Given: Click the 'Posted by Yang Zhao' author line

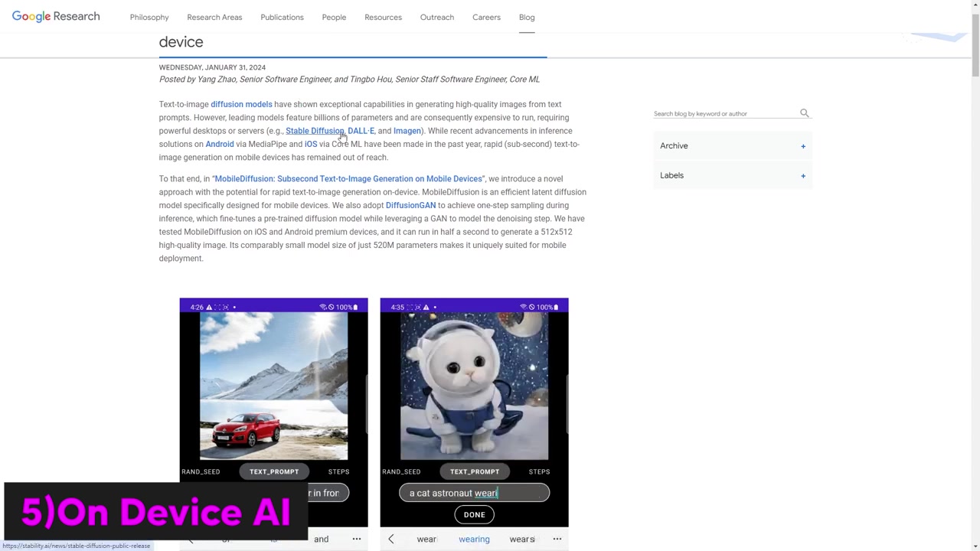Looking at the screenshot, I should pos(349,80).
